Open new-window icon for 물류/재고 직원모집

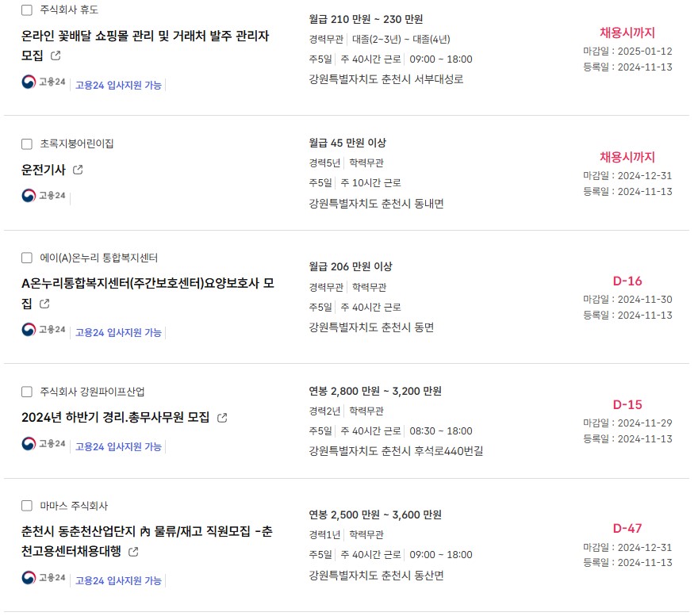[133, 552]
